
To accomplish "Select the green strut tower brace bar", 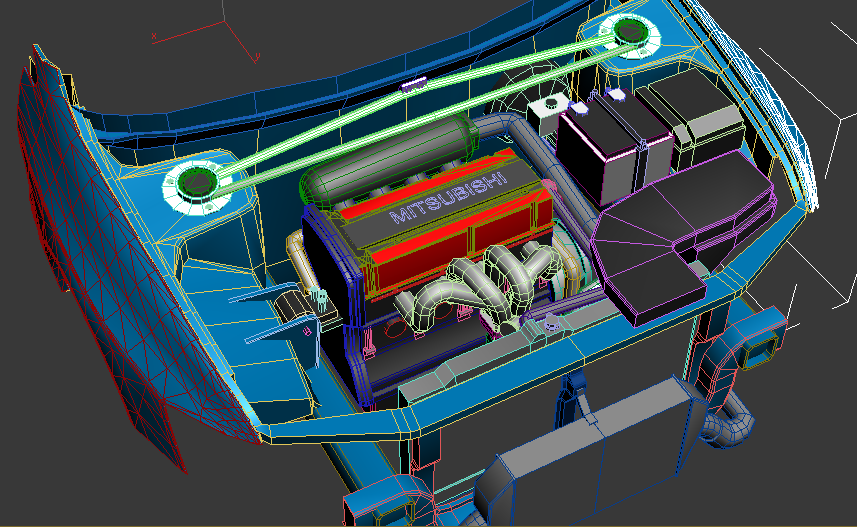I will (415, 115).
